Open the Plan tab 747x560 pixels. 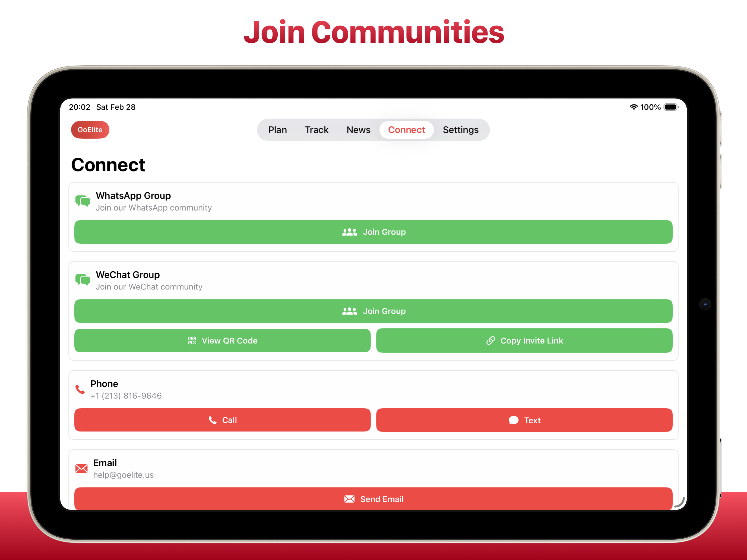[x=277, y=130]
